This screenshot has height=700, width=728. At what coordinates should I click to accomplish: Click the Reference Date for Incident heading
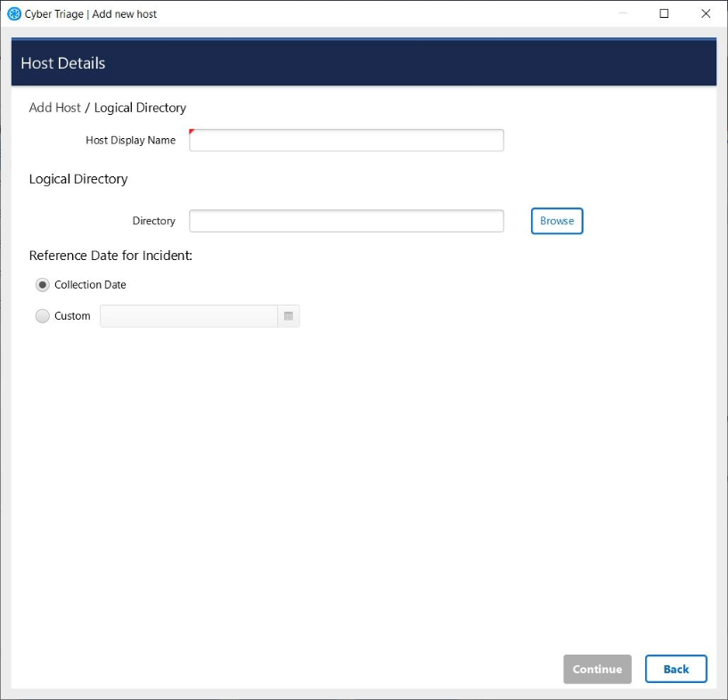tap(110, 256)
